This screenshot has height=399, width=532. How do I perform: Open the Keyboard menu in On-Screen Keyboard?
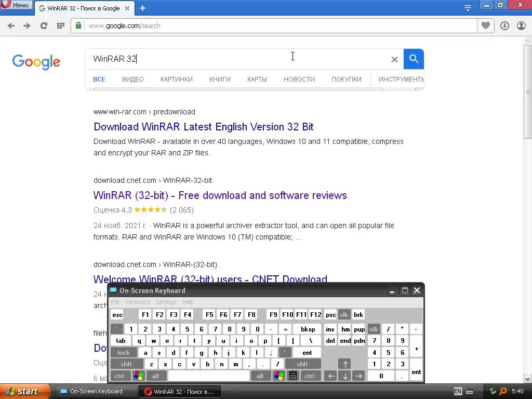pos(137,302)
